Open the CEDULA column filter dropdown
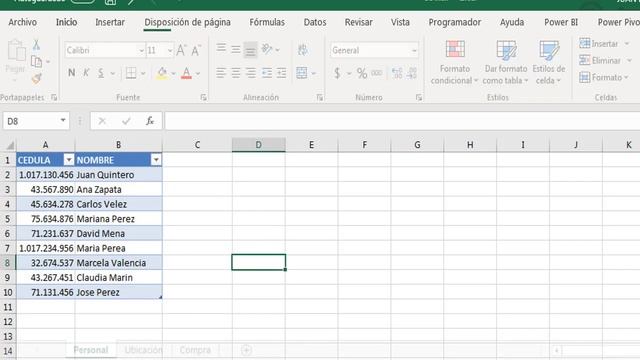Screen dimensions: 640x360 click(x=69, y=160)
